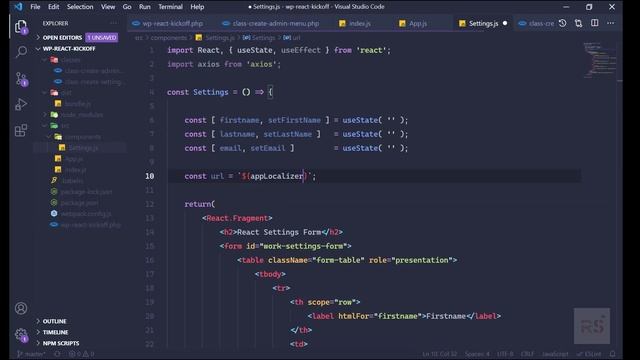The height and width of the screenshot is (360, 640).
Task: Open the Help menu
Action: 197,7
